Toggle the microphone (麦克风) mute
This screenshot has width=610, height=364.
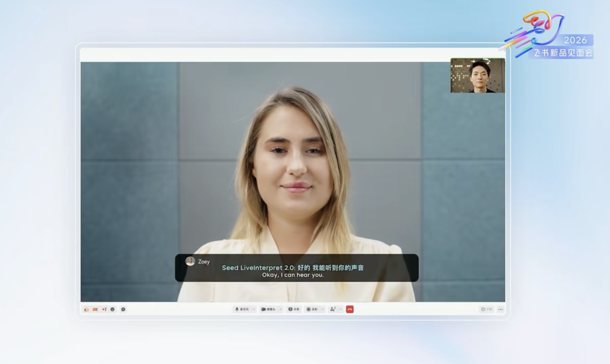(242, 309)
